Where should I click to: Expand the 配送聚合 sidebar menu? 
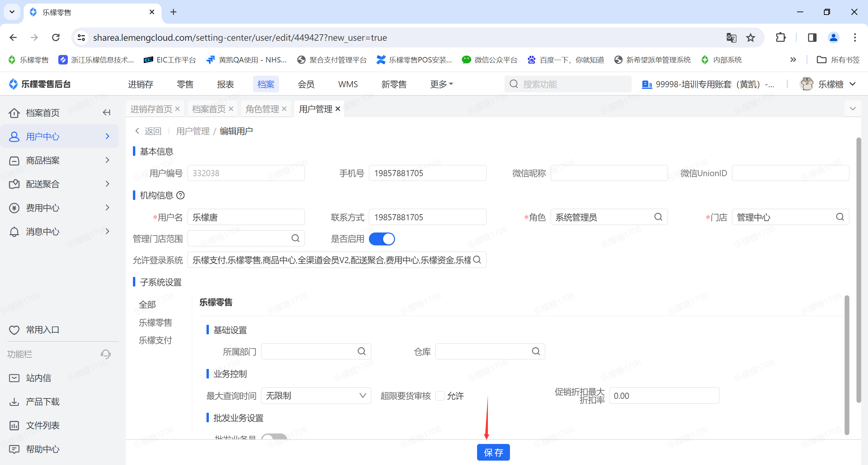(59, 184)
